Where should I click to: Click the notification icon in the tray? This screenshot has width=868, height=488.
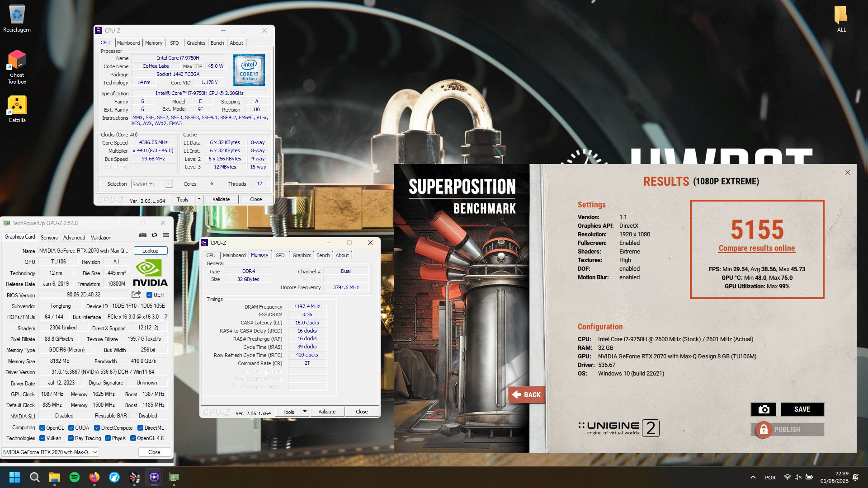[856, 477]
